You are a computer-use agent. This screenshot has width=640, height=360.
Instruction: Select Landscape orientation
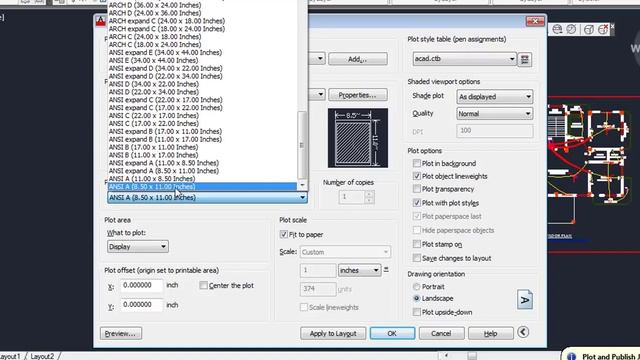pyautogui.click(x=416, y=298)
